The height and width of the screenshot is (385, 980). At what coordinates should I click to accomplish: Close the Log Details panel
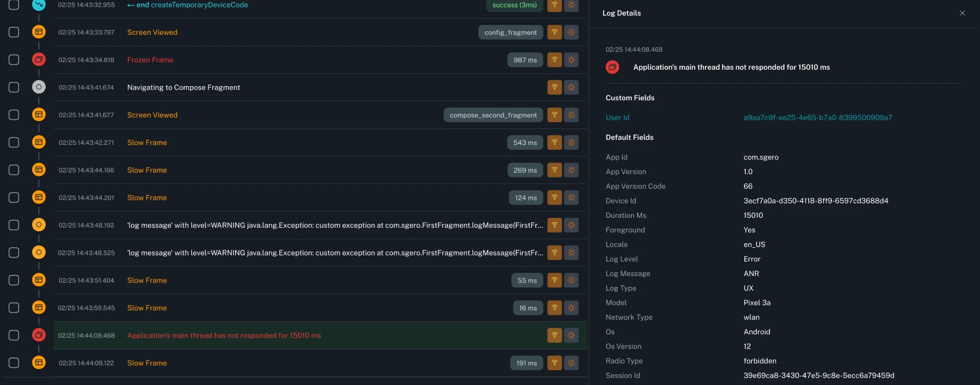[962, 13]
